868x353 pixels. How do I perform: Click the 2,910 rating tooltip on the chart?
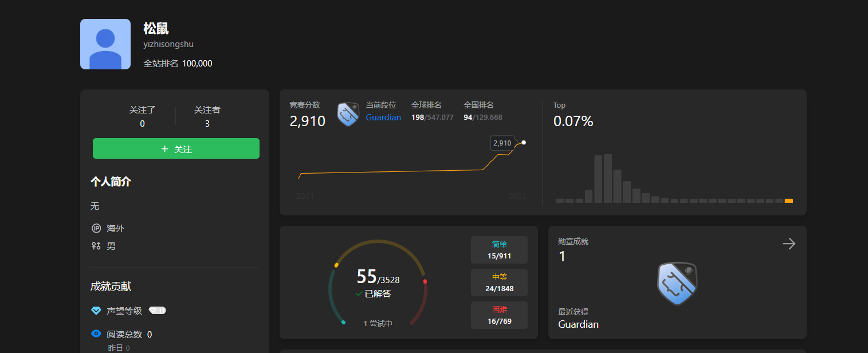point(502,143)
